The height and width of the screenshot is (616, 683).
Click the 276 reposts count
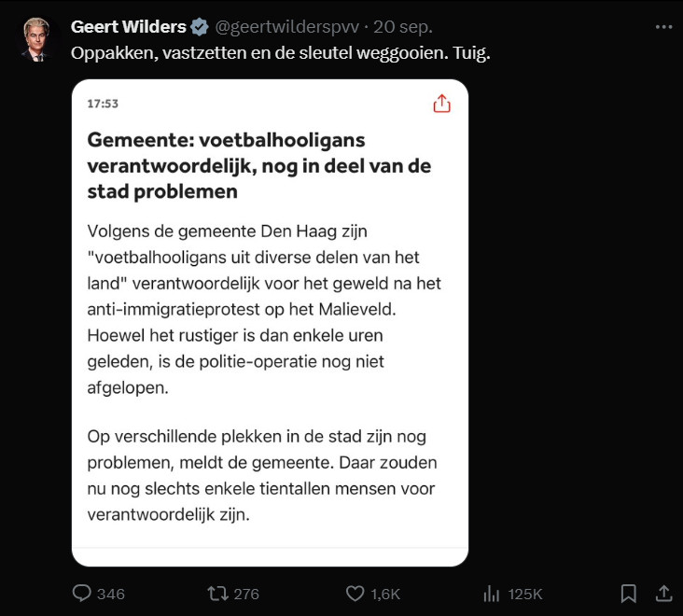[246, 594]
